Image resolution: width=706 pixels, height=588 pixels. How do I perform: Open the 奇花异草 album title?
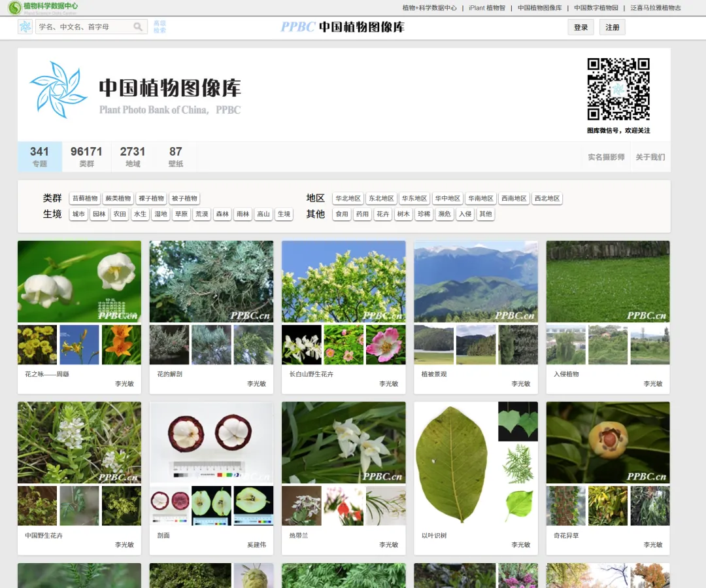coord(566,535)
